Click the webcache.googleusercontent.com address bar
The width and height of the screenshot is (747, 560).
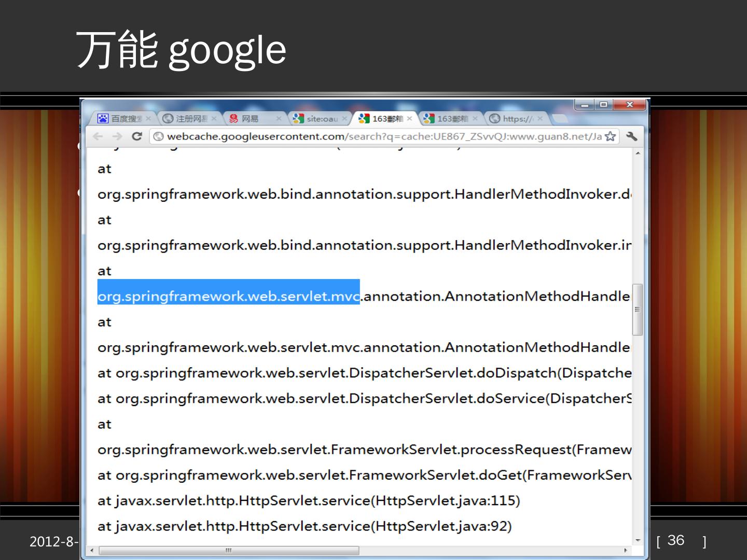click(x=384, y=136)
